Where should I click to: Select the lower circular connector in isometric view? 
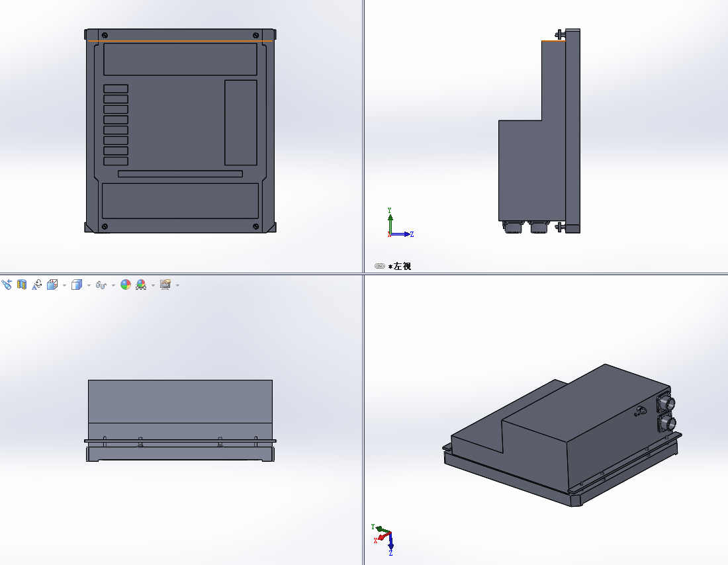tap(666, 423)
